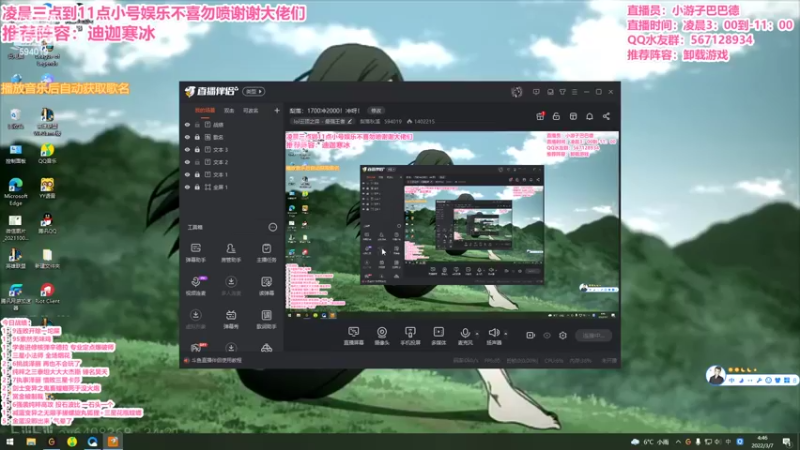Open QQ音乐 desktop shortcut
This screenshot has width=800, height=450.
click(47, 153)
